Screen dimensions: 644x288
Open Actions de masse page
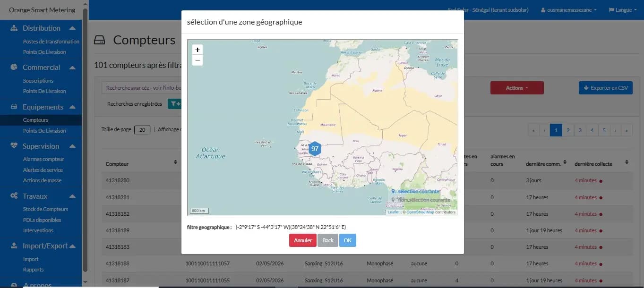coord(42,180)
